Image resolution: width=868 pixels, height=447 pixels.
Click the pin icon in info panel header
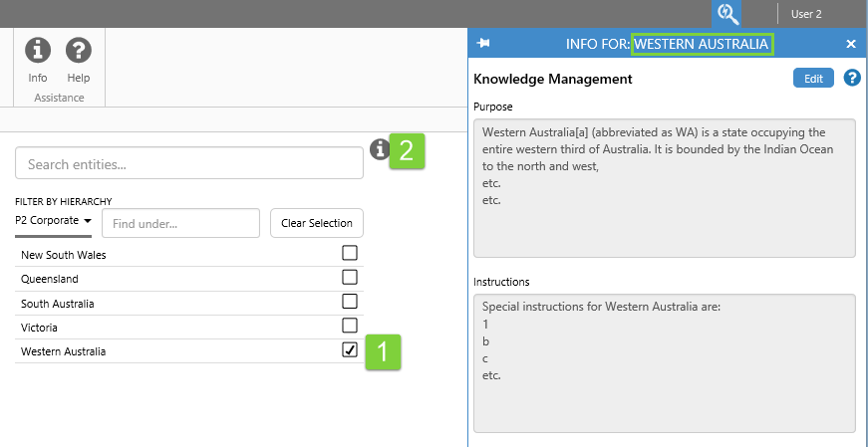pyautogui.click(x=484, y=44)
